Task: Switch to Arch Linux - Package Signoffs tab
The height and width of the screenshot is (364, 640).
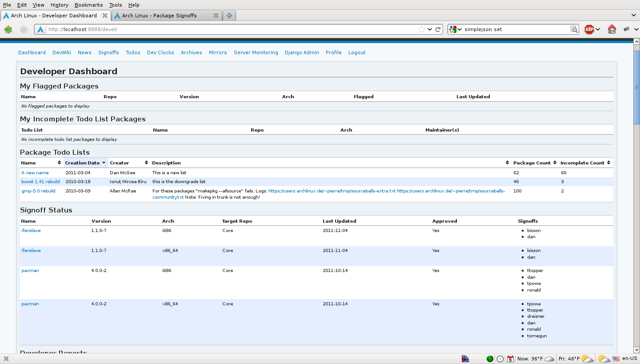Action: (159, 16)
